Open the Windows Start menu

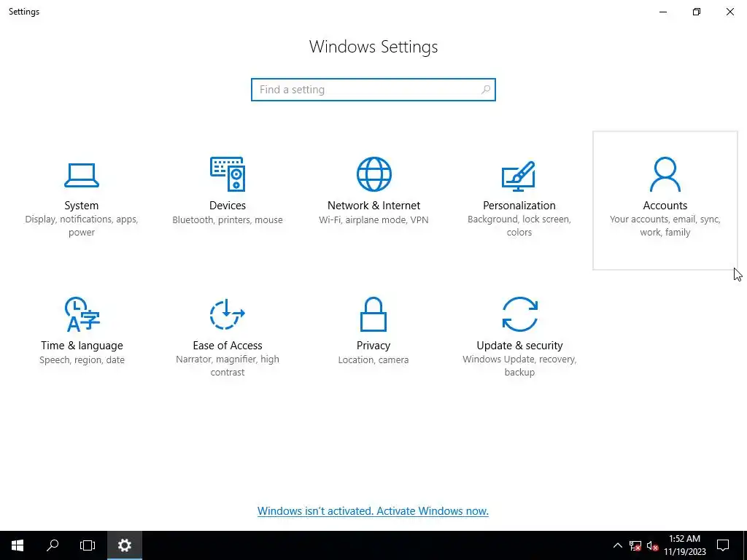point(18,545)
